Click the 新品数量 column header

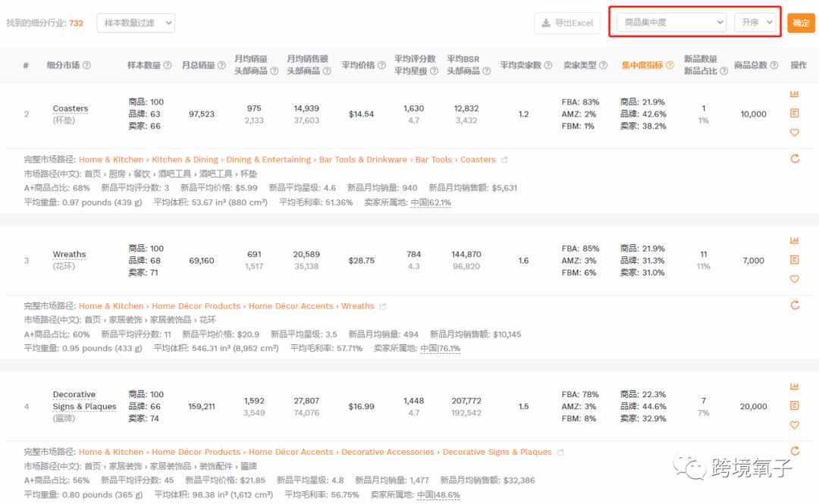[x=701, y=59]
